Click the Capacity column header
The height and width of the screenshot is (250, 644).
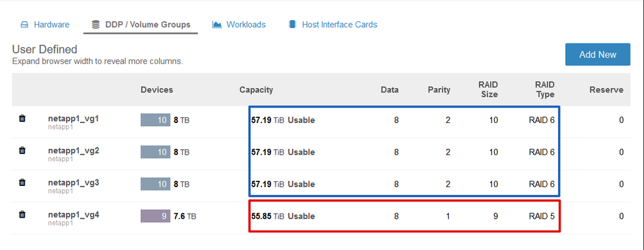(256, 89)
